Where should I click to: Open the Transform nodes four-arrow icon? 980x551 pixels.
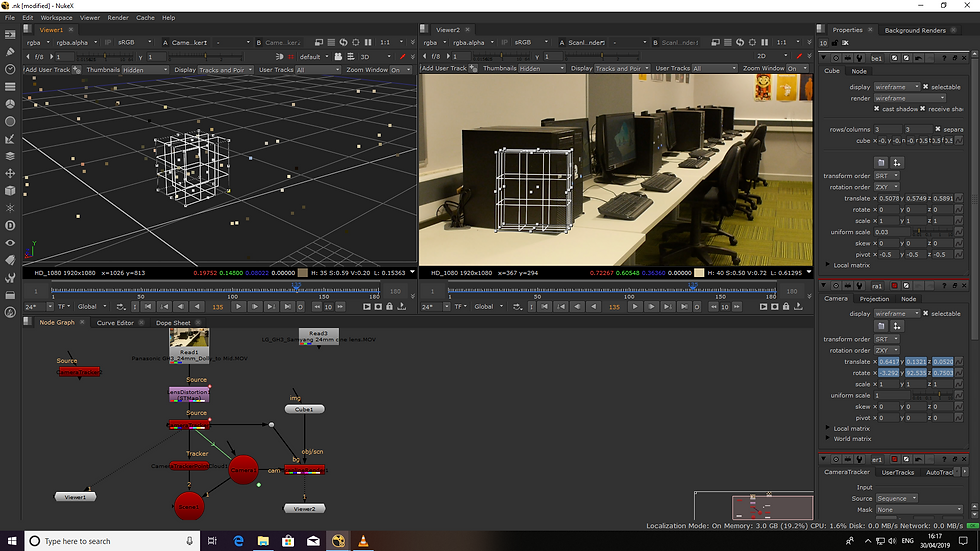tap(10, 173)
